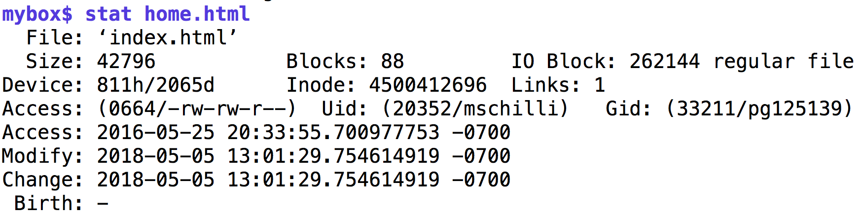The image size is (868, 216).
Task: Click the 'regular file' text
Action: [x=784, y=61]
